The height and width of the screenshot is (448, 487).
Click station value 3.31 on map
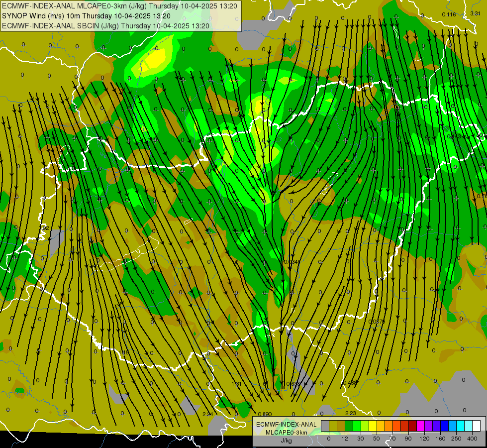click(475, 13)
